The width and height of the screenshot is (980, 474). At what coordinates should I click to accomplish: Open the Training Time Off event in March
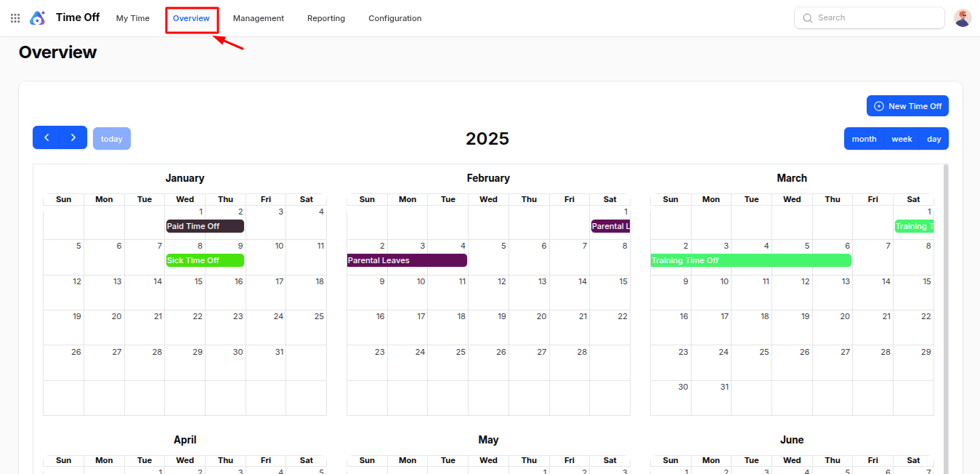[750, 260]
